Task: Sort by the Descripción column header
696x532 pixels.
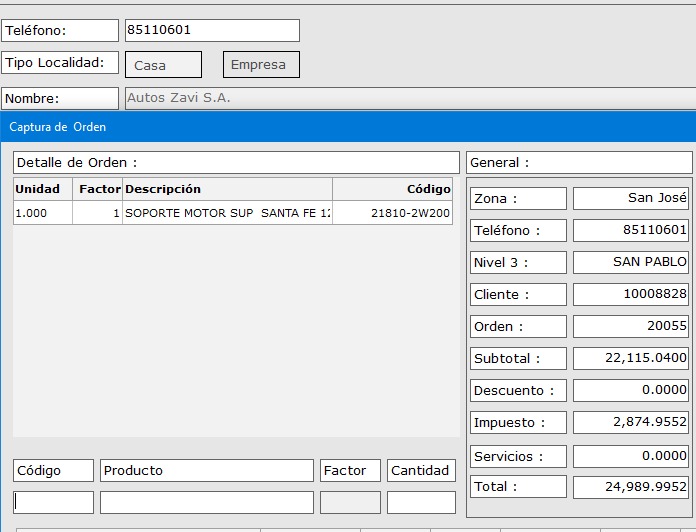Action: coord(227,189)
